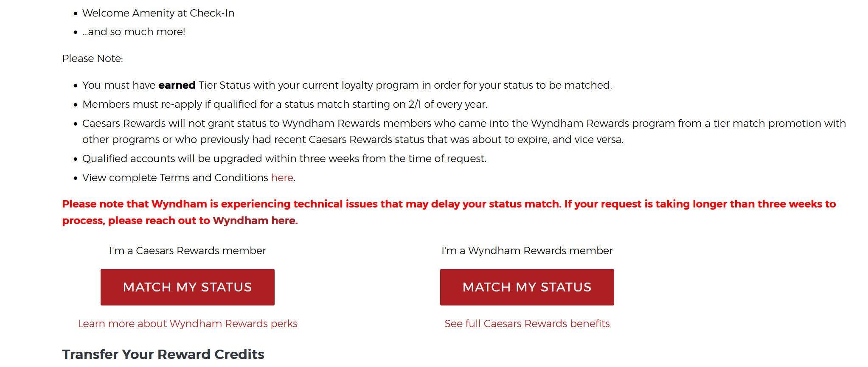This screenshot has width=868, height=367.
Task: Click the Caesars Rewards member Match My Status button
Action: [187, 287]
